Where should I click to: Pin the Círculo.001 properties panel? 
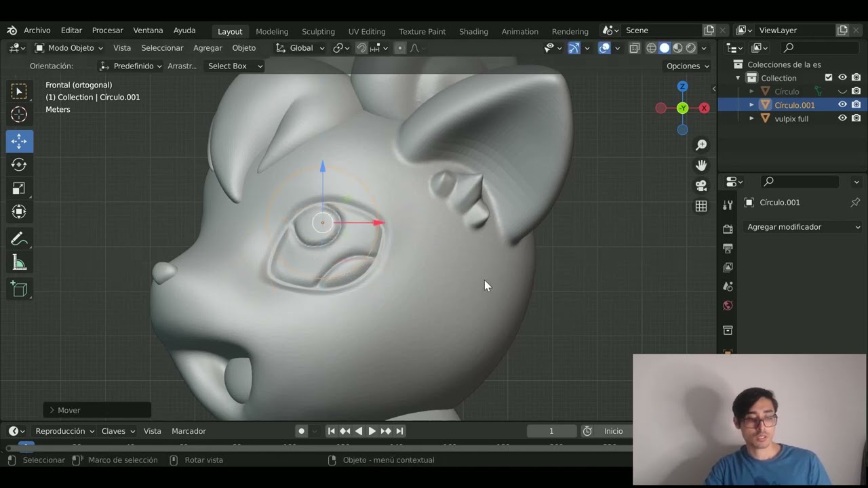tap(855, 202)
